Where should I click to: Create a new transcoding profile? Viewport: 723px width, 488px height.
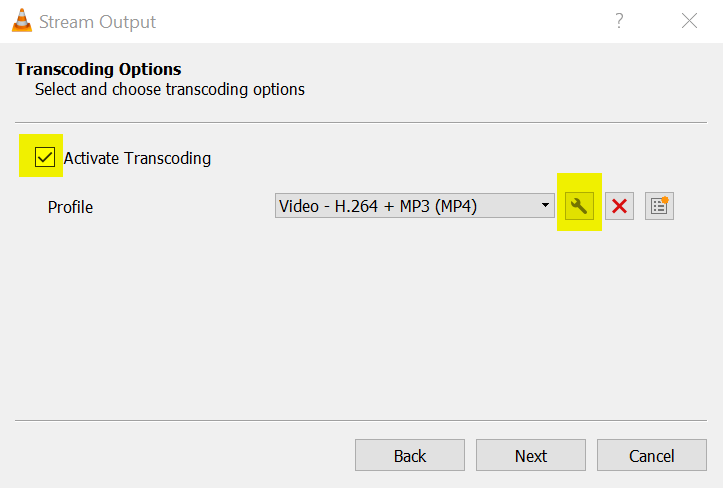click(x=659, y=206)
